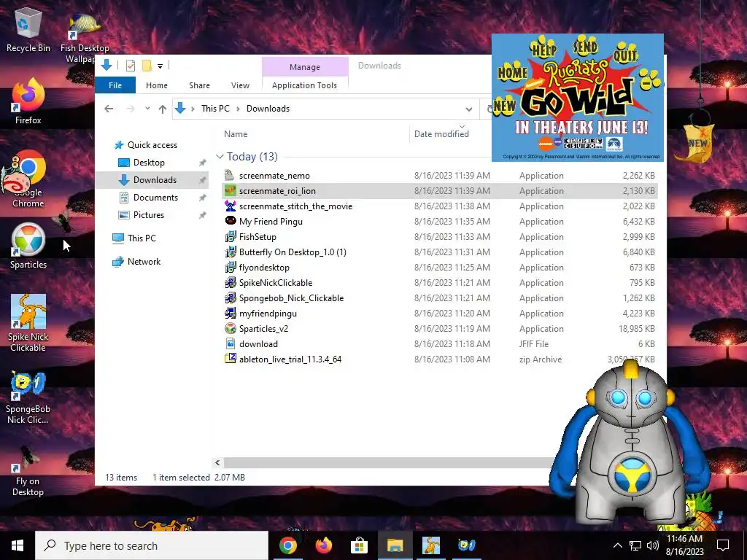
Task: Click HOME paw on Rugrats popup
Action: (x=512, y=73)
